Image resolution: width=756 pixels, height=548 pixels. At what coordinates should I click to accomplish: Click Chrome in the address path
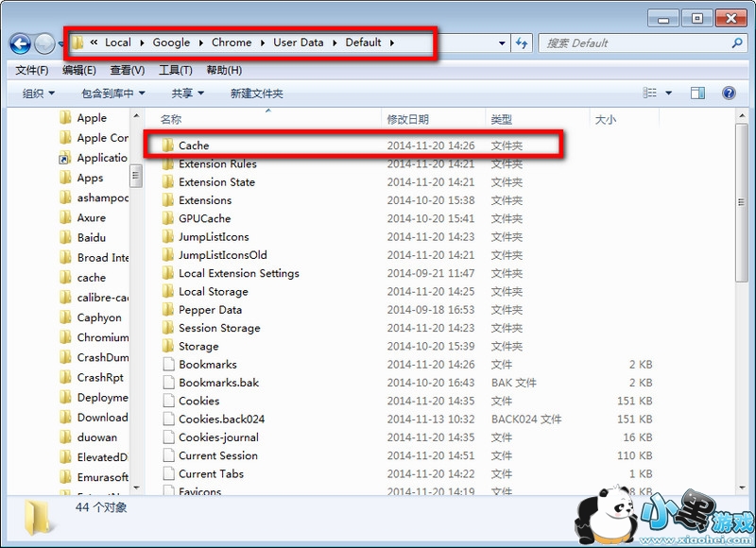232,43
